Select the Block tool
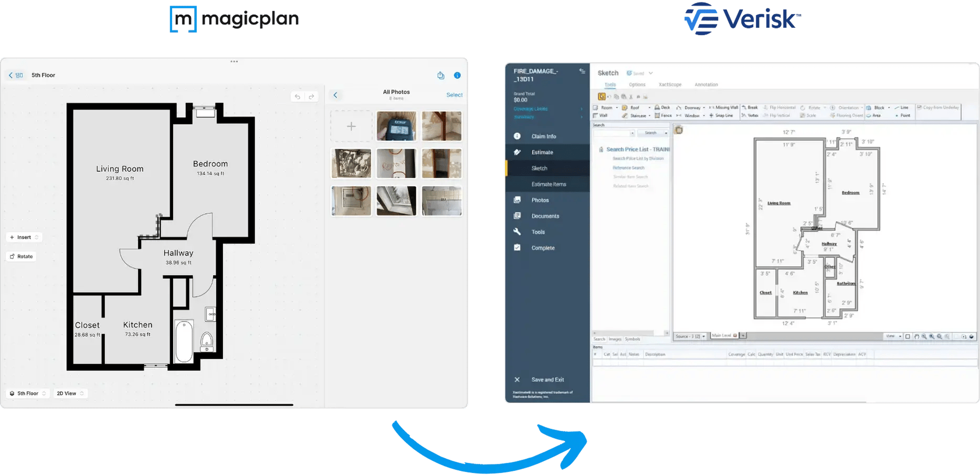Image resolution: width=980 pixels, height=476 pixels. click(876, 108)
